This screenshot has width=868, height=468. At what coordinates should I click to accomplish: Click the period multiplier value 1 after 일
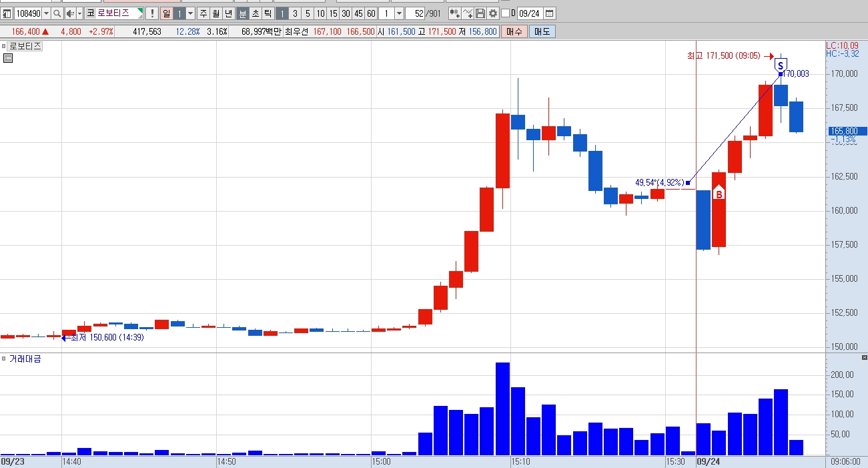point(179,13)
